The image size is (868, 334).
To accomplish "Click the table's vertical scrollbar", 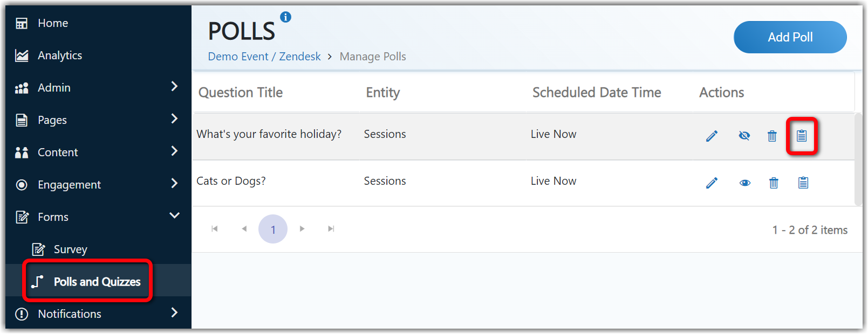I will click(x=858, y=159).
